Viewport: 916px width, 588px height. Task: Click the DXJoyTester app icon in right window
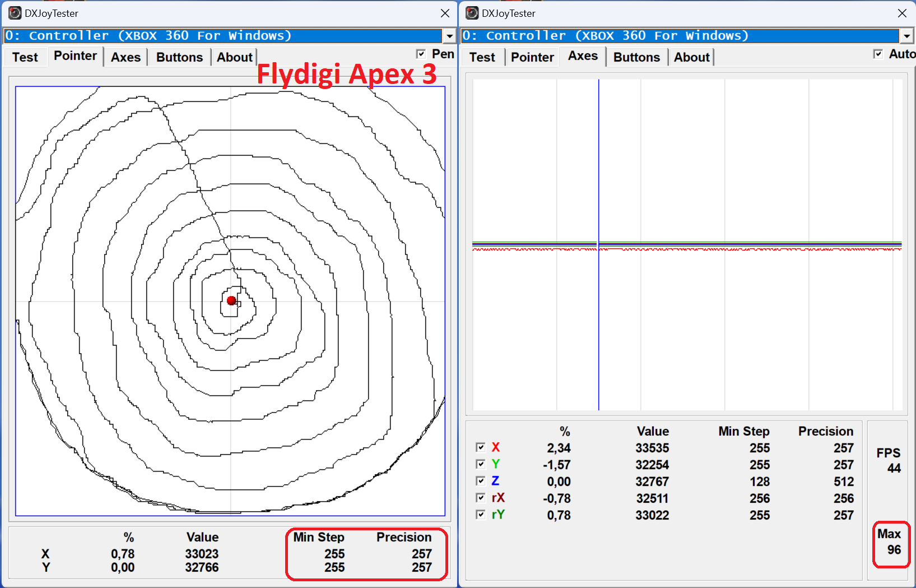pyautogui.click(x=472, y=13)
